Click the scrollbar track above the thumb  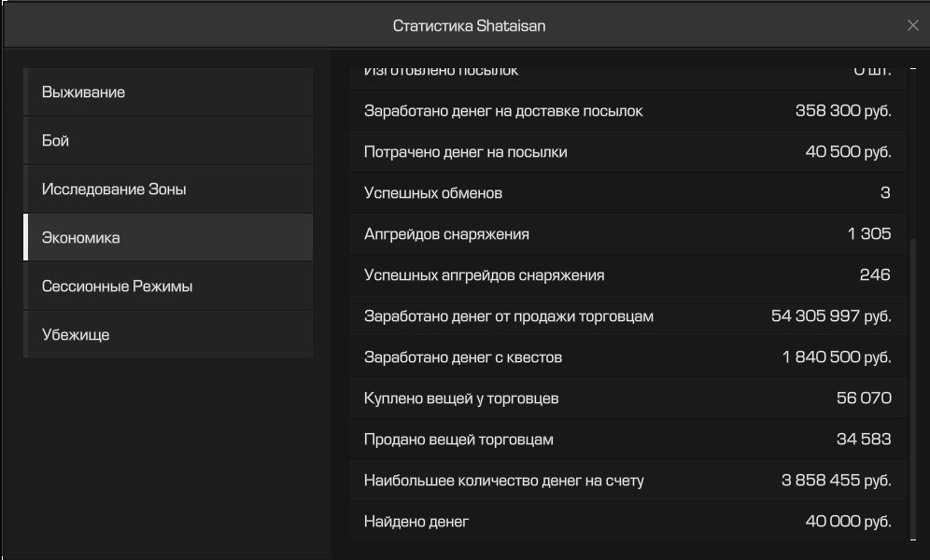[913, 155]
